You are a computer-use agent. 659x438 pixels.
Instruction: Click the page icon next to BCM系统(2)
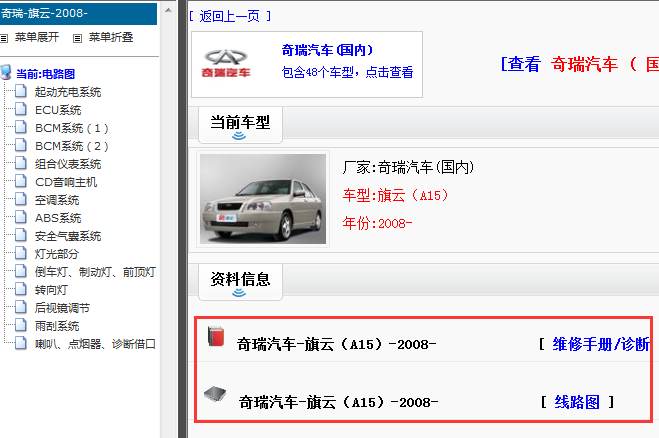pos(21,145)
